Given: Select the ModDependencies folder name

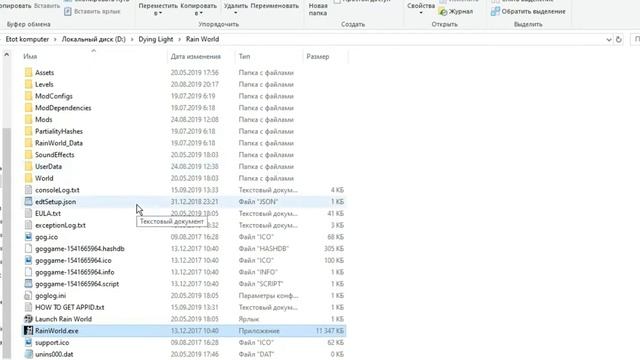Looking at the screenshot, I should (x=63, y=108).
